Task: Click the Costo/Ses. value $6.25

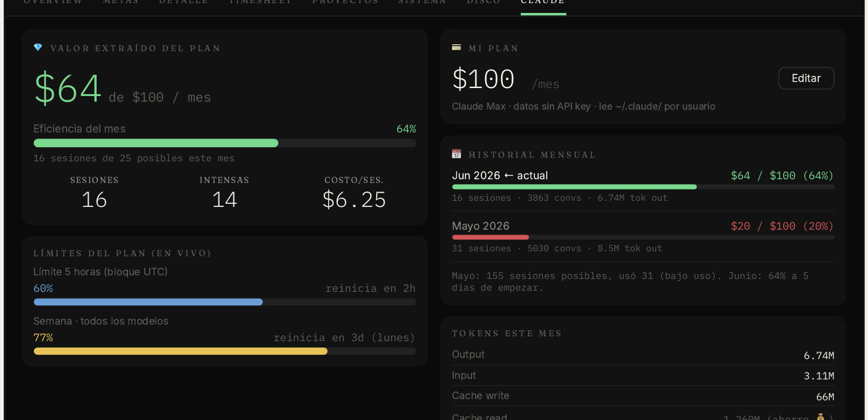Action: tap(354, 200)
